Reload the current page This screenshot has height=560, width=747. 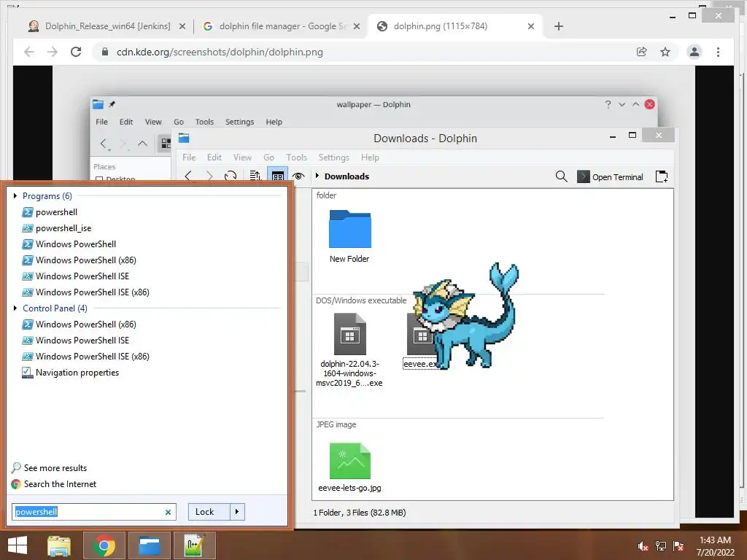76,52
